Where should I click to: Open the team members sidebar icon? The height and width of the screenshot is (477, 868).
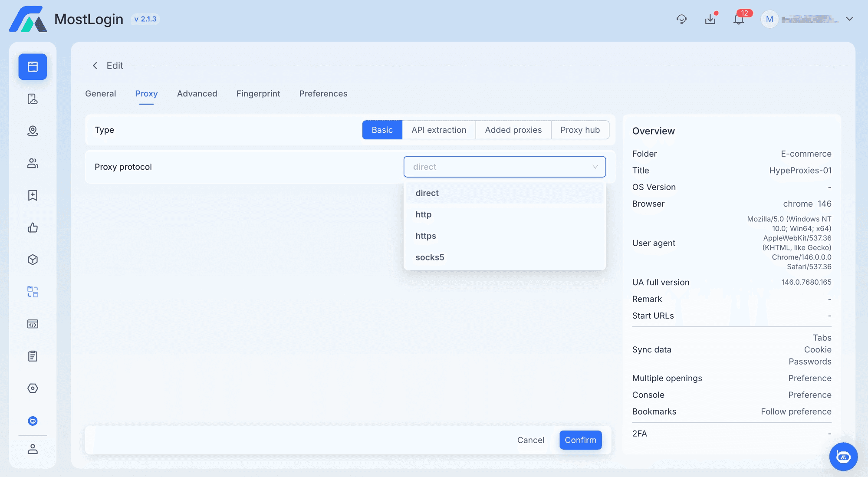[x=33, y=163]
